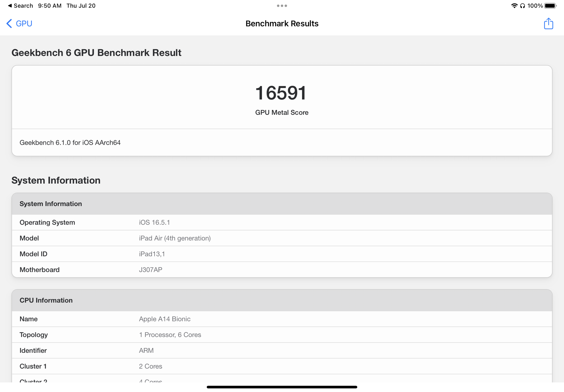Tap the headphones status icon
This screenshot has height=392, width=564.
[523, 6]
